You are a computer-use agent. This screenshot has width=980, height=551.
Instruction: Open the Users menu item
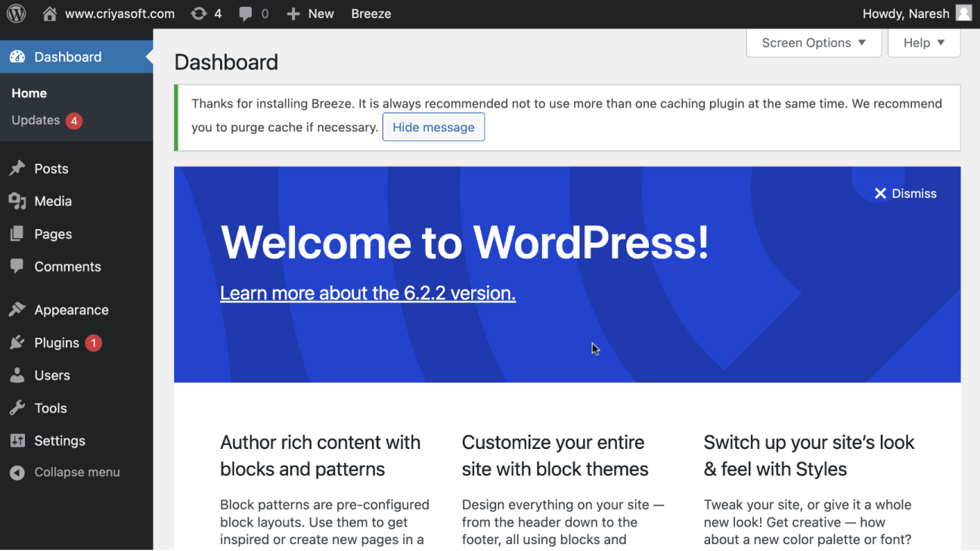pos(76,375)
